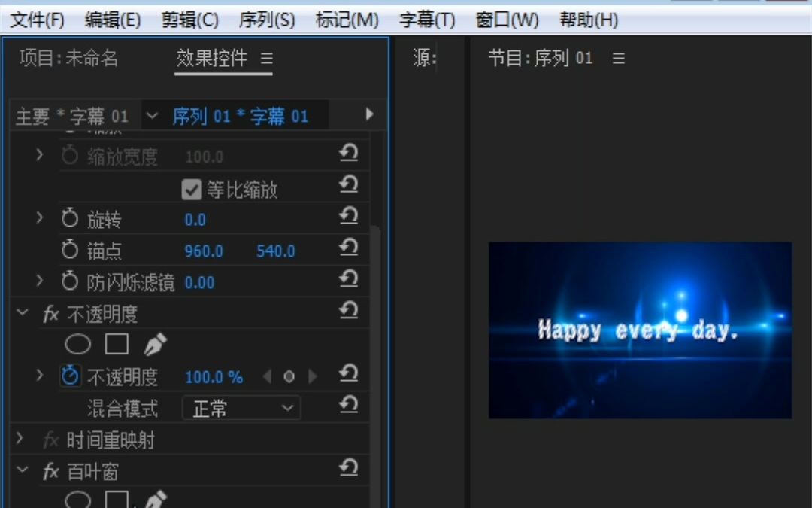812x508 pixels.
Task: Open the 混合模式 dropdown showing 正常
Action: [x=241, y=408]
